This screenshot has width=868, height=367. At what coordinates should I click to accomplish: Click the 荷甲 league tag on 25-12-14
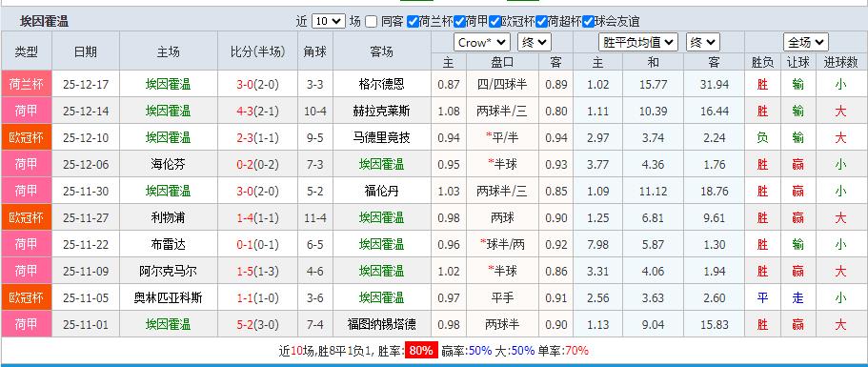26,111
